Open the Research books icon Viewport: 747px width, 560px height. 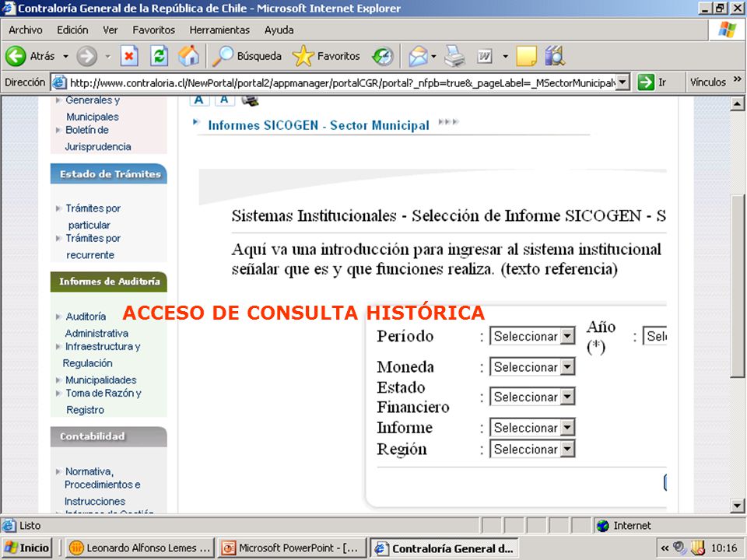click(x=555, y=56)
